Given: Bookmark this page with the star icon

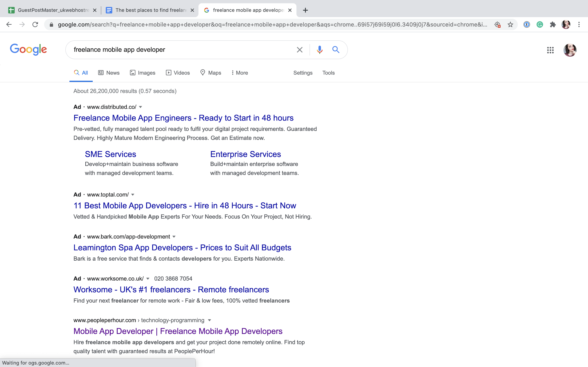Looking at the screenshot, I should 510,24.
